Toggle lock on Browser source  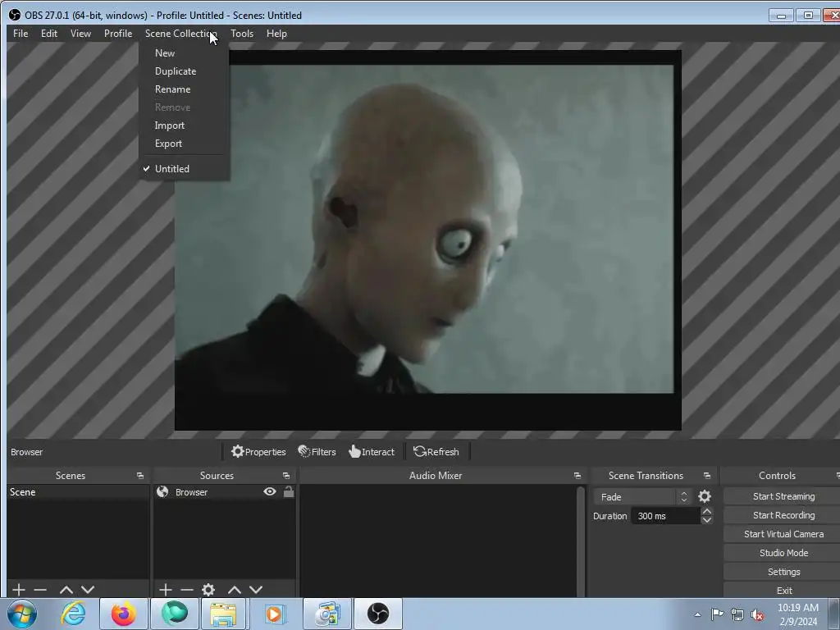288,492
